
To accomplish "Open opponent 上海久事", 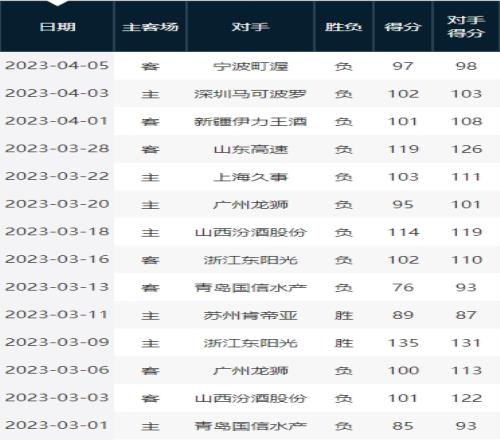I will point(251,177).
